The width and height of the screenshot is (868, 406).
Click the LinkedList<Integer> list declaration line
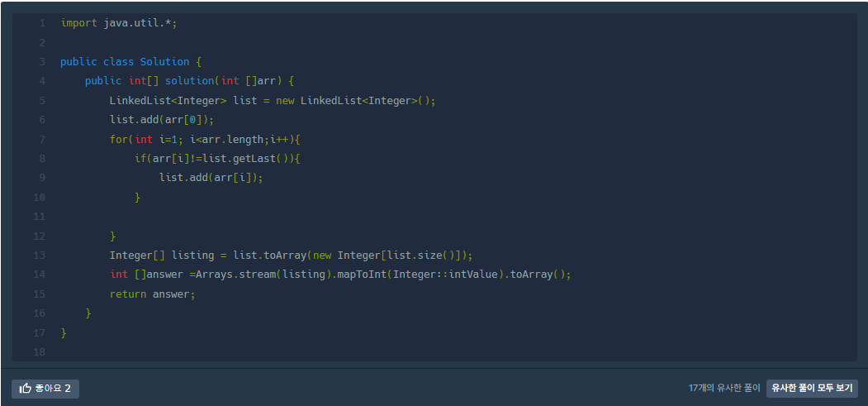tap(273, 101)
